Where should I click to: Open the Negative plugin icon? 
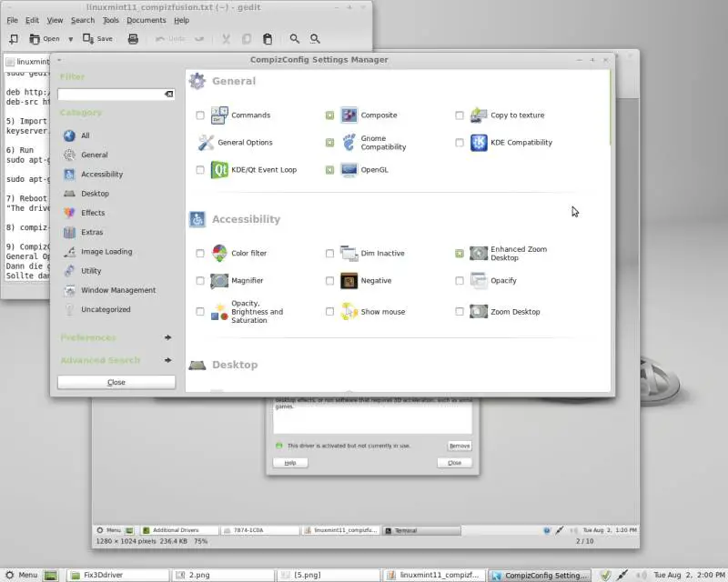(349, 281)
